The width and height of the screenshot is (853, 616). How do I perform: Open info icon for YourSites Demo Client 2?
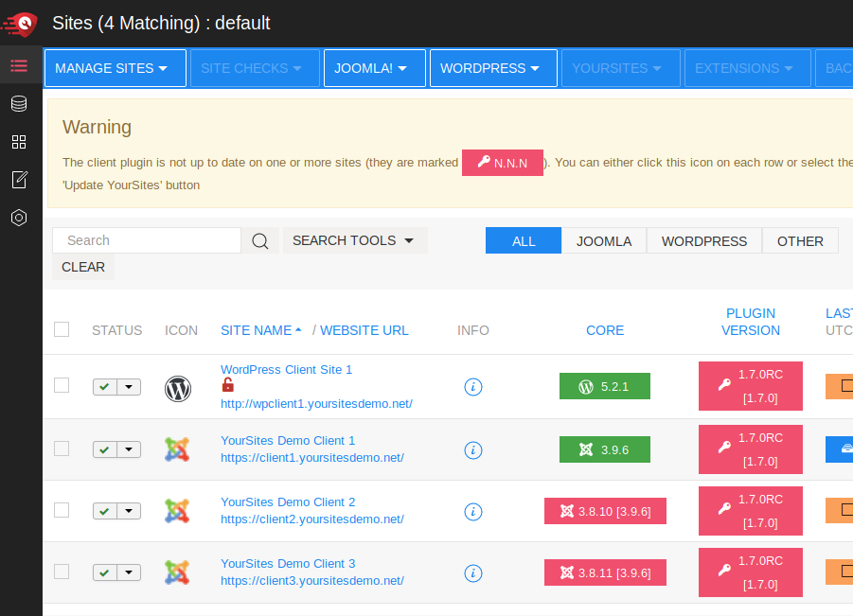[473, 512]
